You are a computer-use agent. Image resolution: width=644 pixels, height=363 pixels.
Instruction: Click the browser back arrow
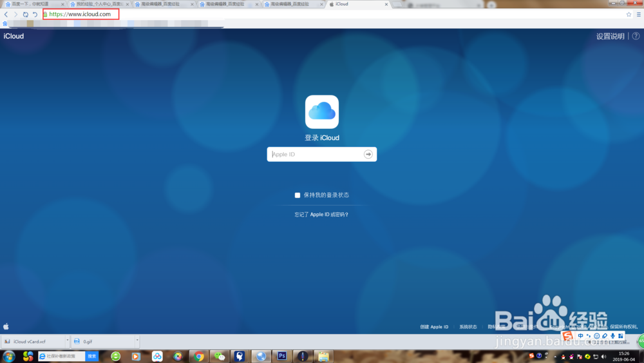6,14
